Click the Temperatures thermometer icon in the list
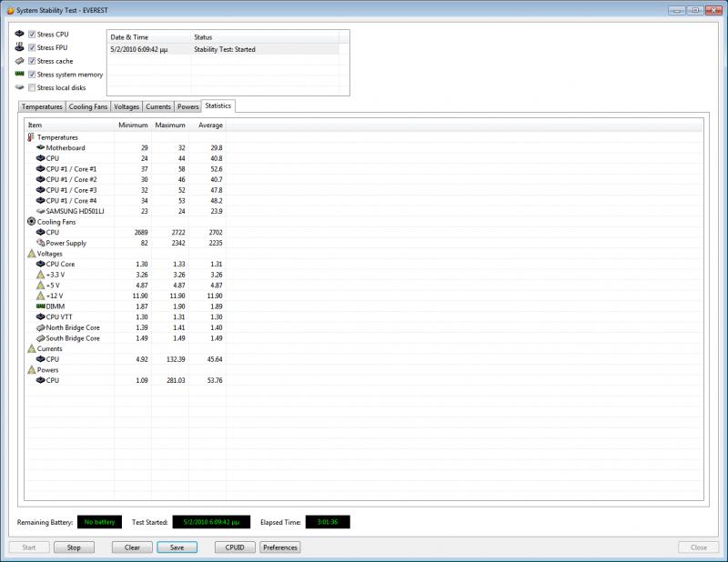The width and height of the screenshot is (728, 562). point(31,137)
